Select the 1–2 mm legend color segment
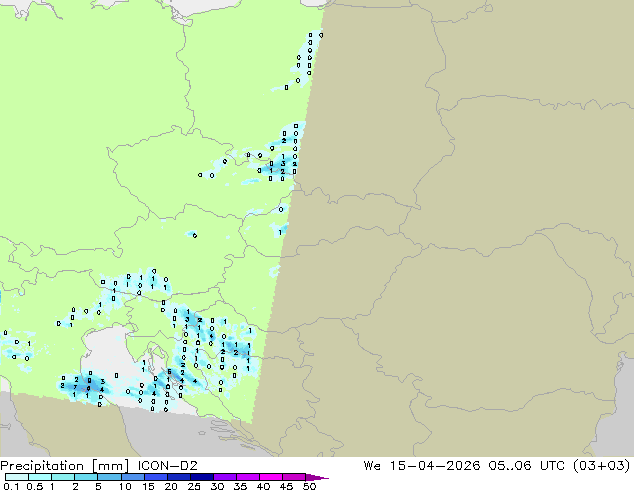This screenshot has height=490, width=634. click(x=63, y=477)
